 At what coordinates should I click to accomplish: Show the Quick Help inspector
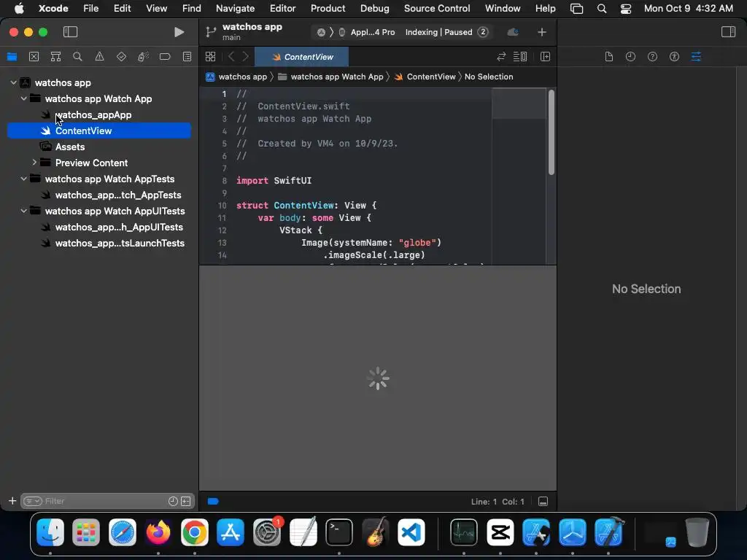[x=653, y=57]
